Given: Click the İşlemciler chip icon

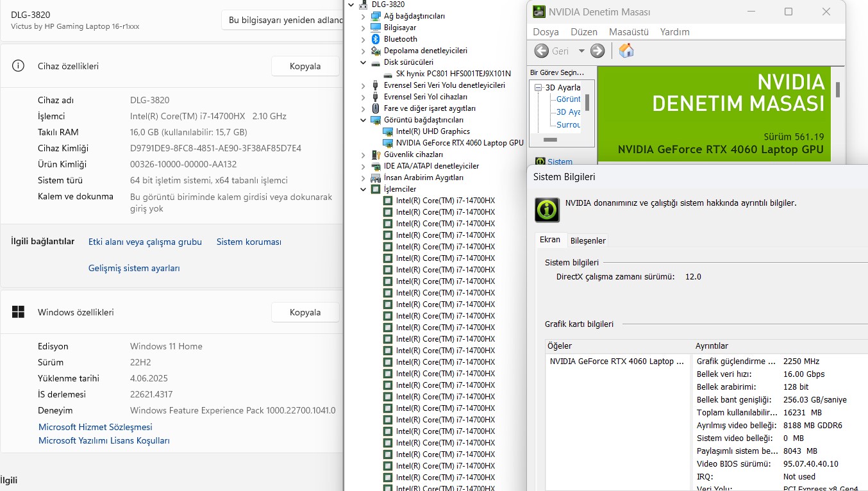Looking at the screenshot, I should pyautogui.click(x=376, y=189).
